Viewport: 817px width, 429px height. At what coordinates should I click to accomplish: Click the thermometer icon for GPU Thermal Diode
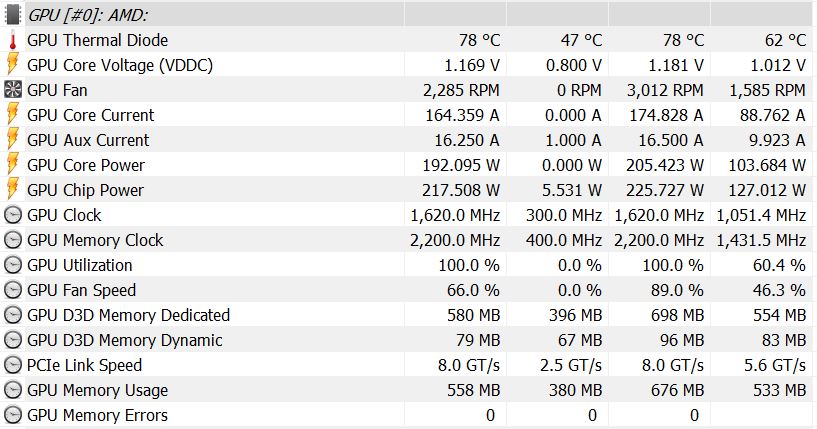pyautogui.click(x=13, y=40)
